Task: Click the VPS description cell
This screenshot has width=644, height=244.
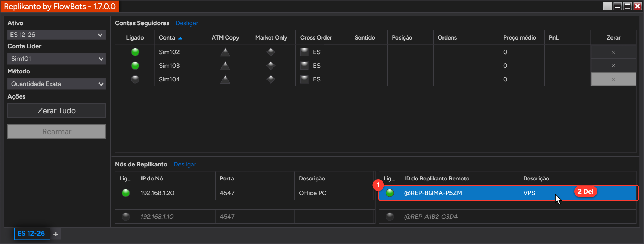Action: point(578,193)
